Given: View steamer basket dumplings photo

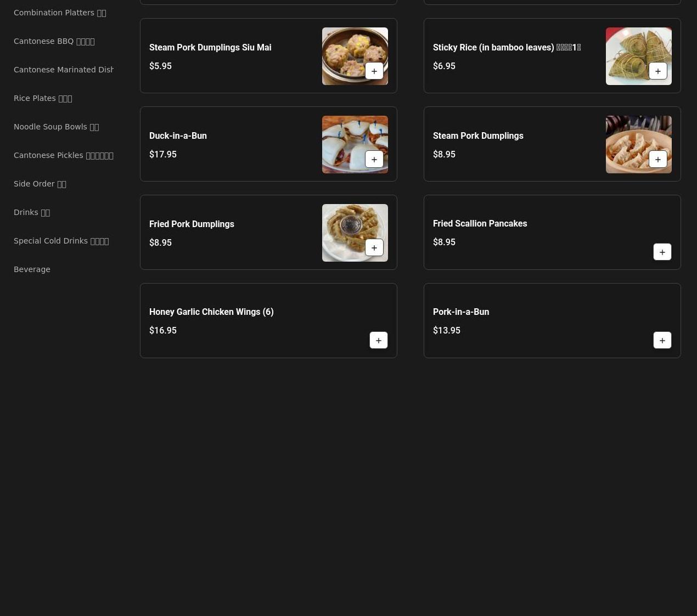Looking at the screenshot, I should (x=639, y=144).
